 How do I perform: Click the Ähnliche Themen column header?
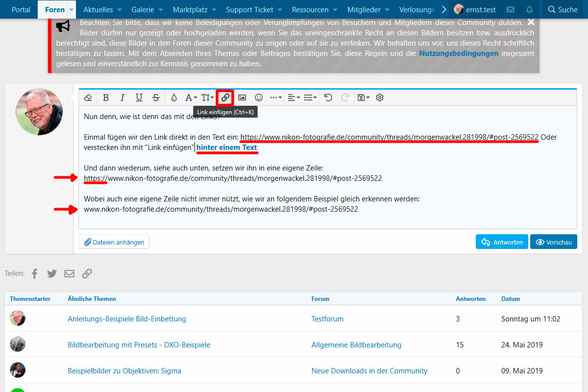pos(92,298)
